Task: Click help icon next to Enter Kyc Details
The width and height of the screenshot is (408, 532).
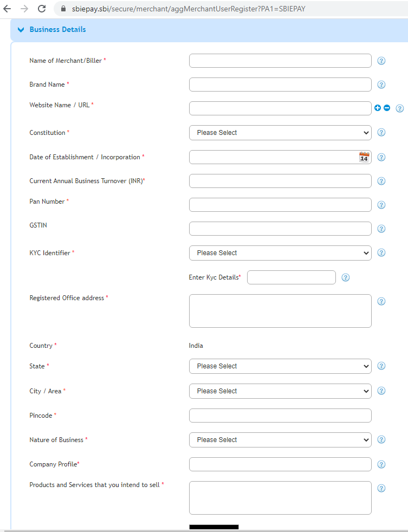Action: point(345,277)
